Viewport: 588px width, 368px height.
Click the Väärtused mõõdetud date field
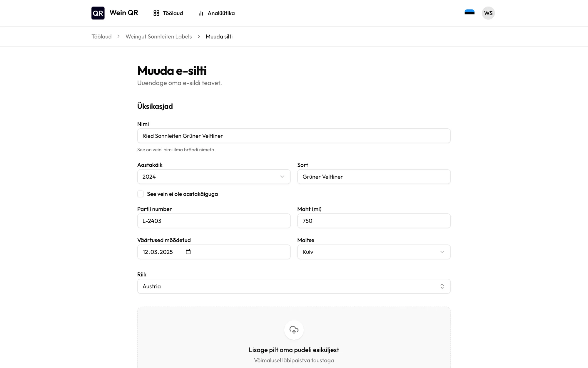click(x=214, y=252)
